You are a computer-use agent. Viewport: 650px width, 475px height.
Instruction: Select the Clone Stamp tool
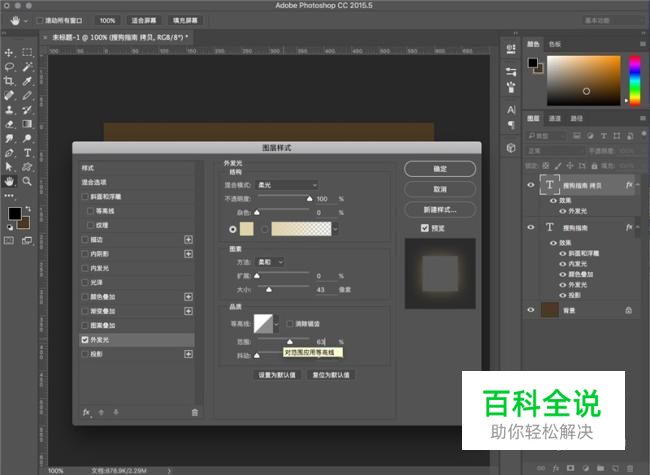click(9, 110)
